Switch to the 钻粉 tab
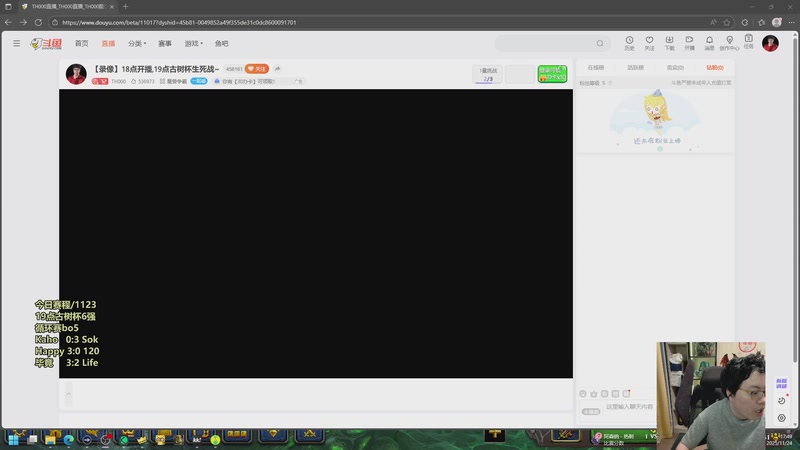This screenshot has width=800, height=450. point(715,67)
